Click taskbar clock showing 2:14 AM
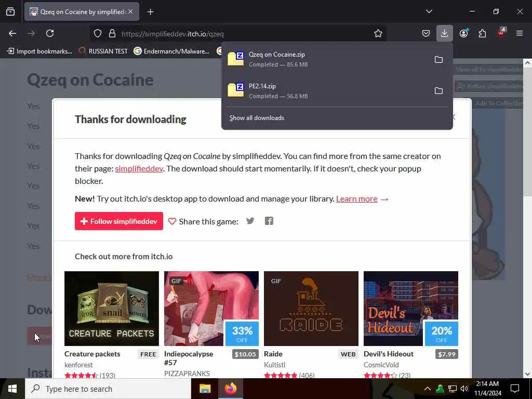The width and height of the screenshot is (532, 399). point(487,389)
